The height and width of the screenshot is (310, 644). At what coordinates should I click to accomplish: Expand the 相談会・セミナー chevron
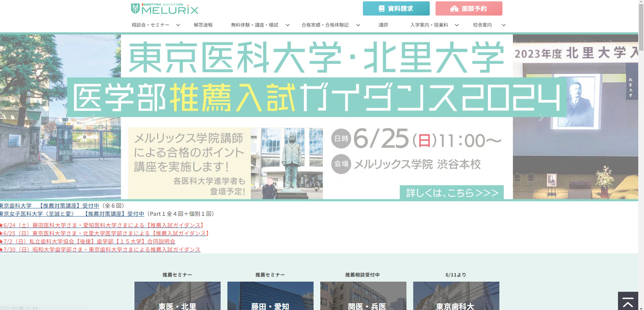click(178, 25)
